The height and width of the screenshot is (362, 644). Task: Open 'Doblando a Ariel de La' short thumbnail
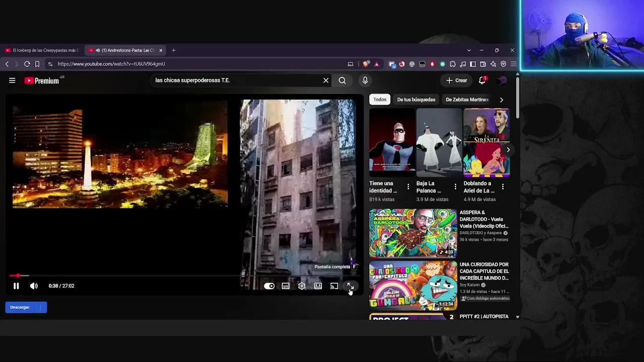[486, 143]
